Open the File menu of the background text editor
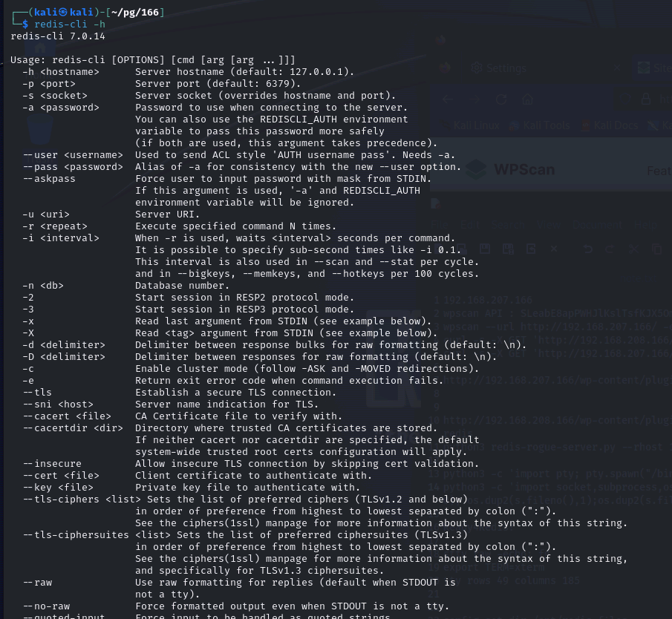 click(x=440, y=224)
